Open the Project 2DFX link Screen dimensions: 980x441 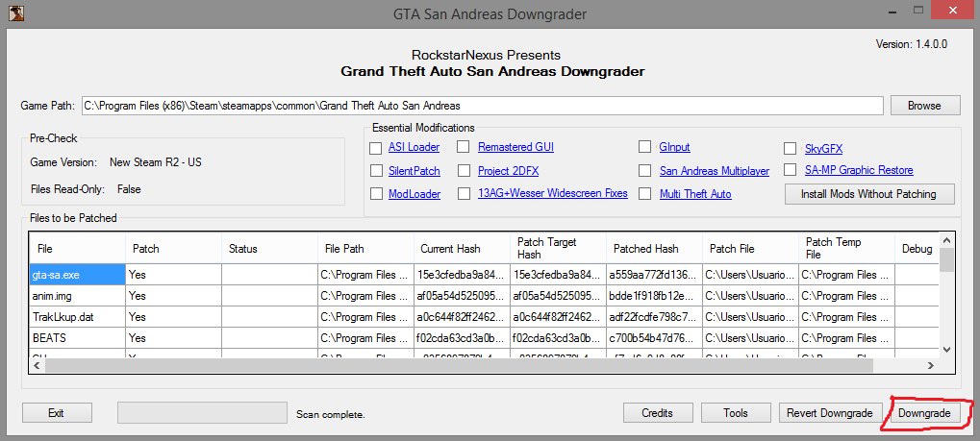(510, 171)
